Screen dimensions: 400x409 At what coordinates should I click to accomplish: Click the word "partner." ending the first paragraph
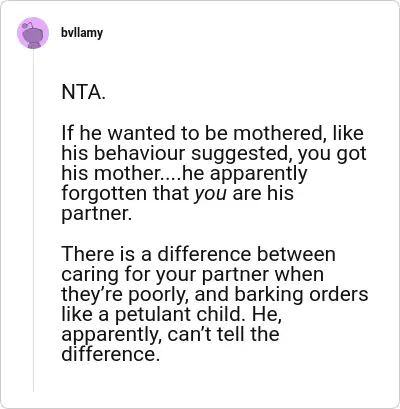[x=97, y=214]
